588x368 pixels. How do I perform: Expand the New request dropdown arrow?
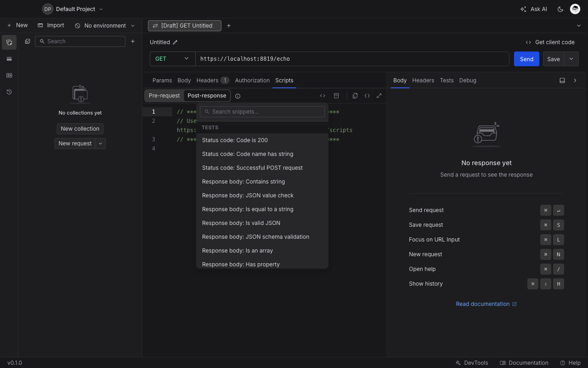pyautogui.click(x=100, y=144)
